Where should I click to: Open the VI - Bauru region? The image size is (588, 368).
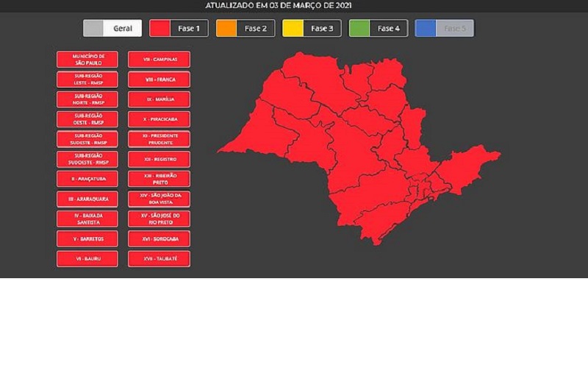(x=87, y=259)
